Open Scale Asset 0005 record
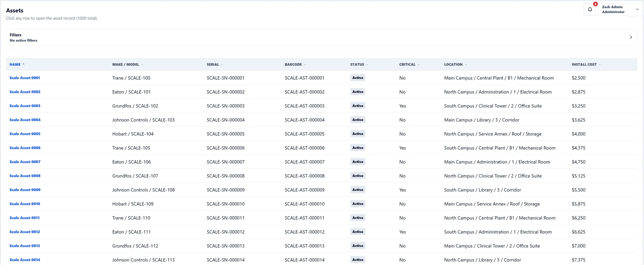 25,134
